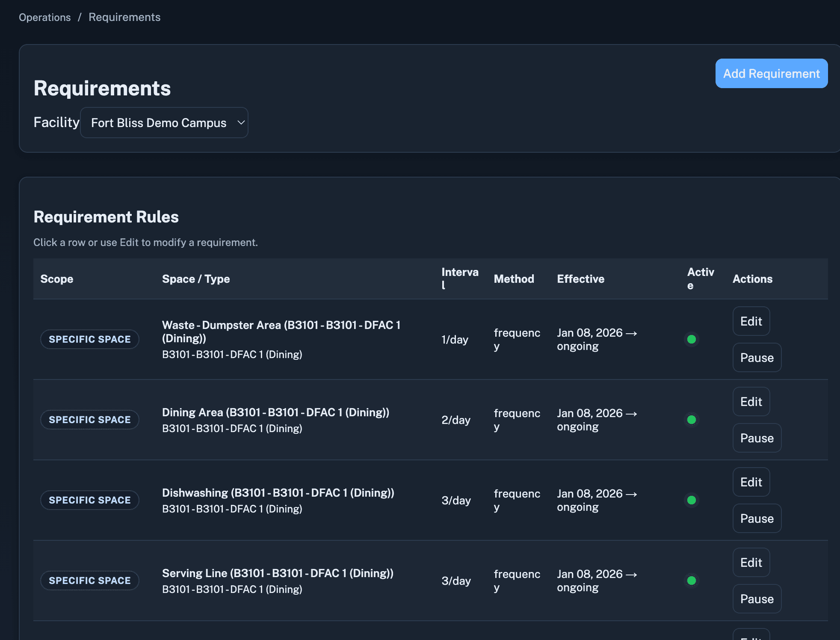Image resolution: width=840 pixels, height=640 pixels.
Task: Open the Operations breadcrumb link
Action: 44,17
